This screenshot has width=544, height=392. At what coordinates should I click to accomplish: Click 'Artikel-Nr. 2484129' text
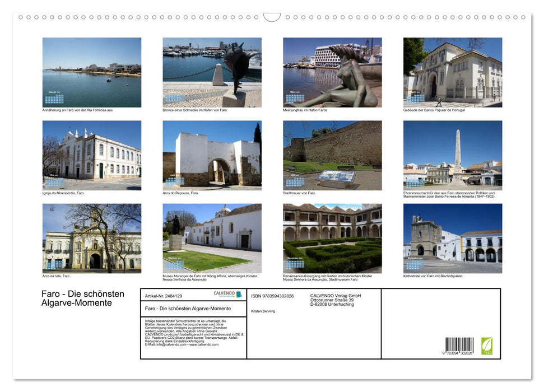point(164,296)
